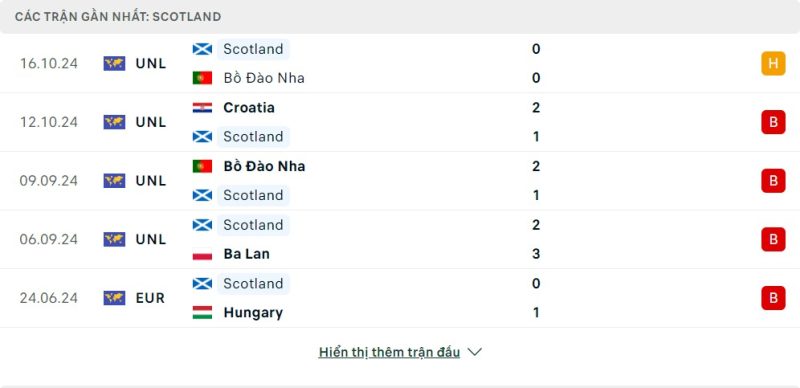Select the Scotland team label in top match
This screenshot has height=388, width=800.
[x=253, y=49]
